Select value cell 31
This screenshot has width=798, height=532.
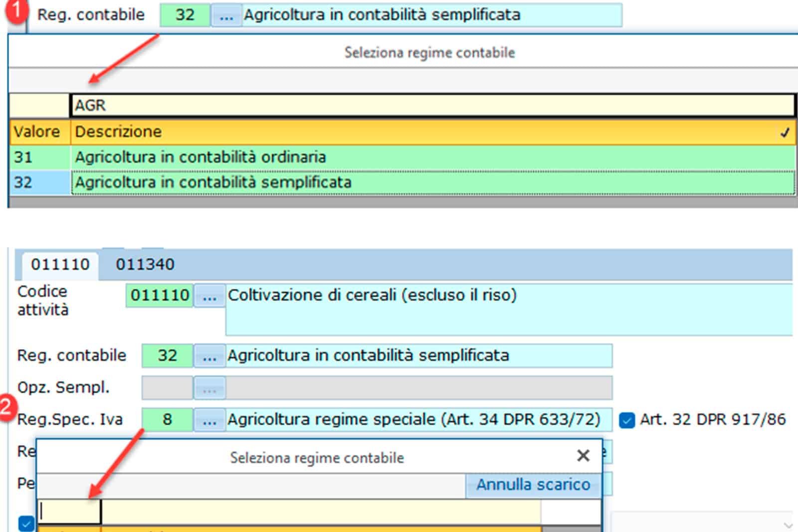point(40,158)
